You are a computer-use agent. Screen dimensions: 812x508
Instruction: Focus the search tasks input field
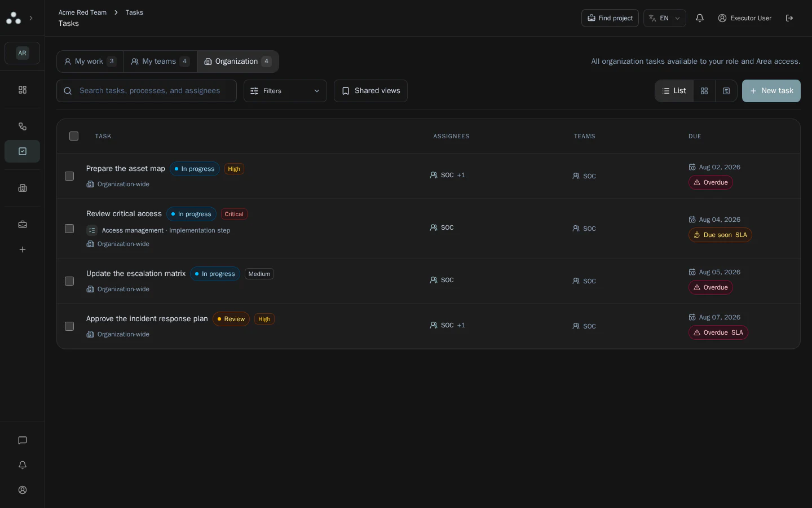tap(147, 91)
